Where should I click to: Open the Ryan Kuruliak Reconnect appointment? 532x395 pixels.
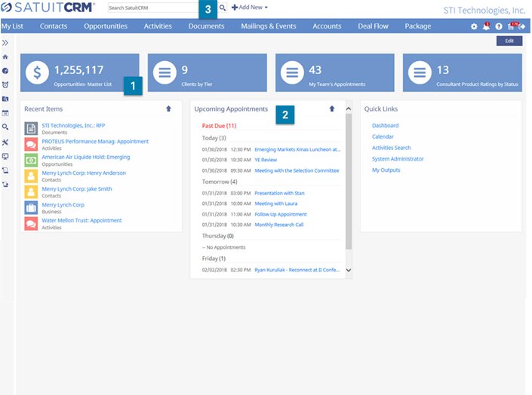297,270
